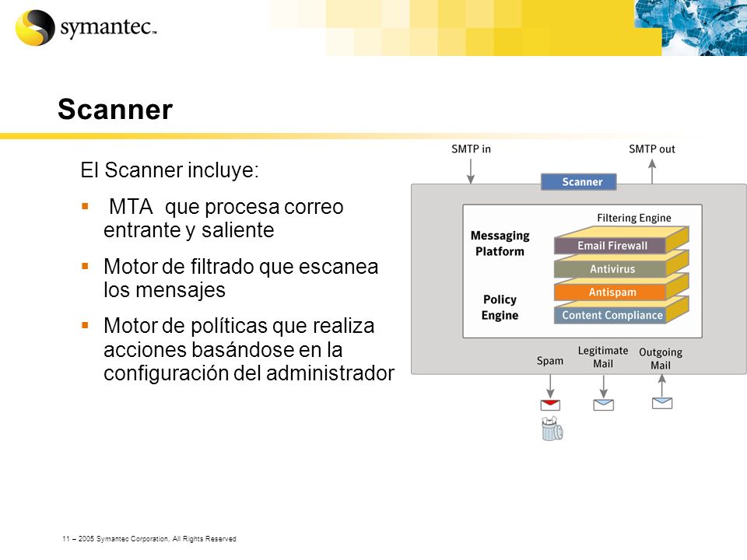Click the 'symantec' wordmark text
This screenshot has width=747, height=560.
(109, 26)
